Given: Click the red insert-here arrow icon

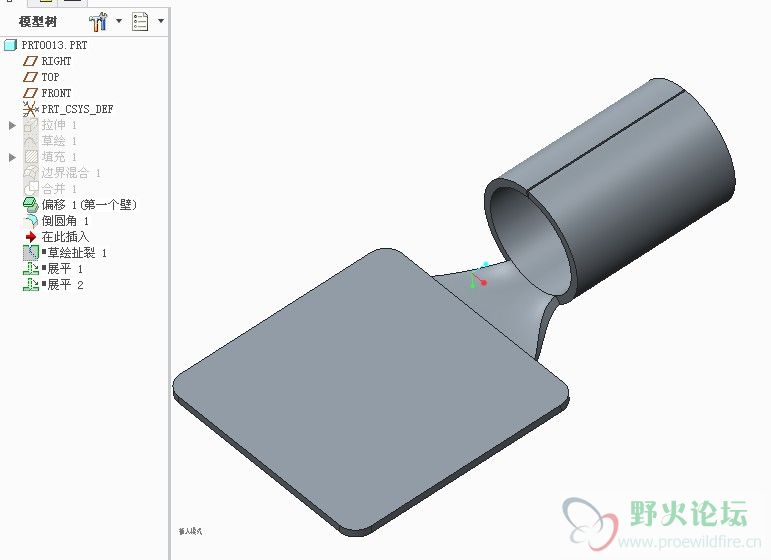Looking at the screenshot, I should [x=30, y=237].
